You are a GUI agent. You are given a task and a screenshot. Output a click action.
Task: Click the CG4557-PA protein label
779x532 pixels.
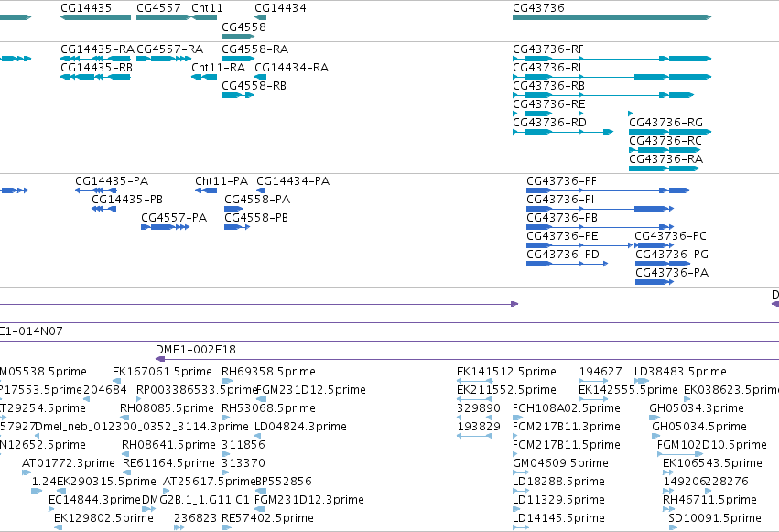pyautogui.click(x=174, y=218)
